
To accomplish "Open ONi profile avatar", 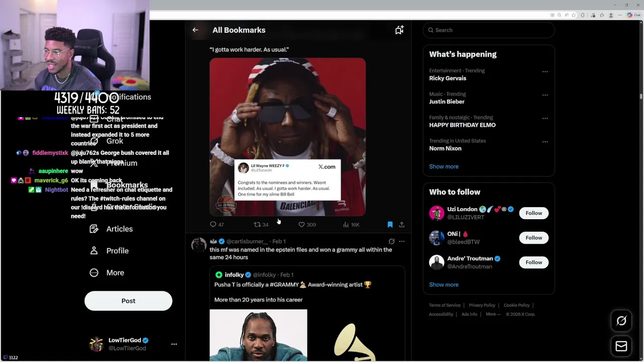I will [437, 238].
